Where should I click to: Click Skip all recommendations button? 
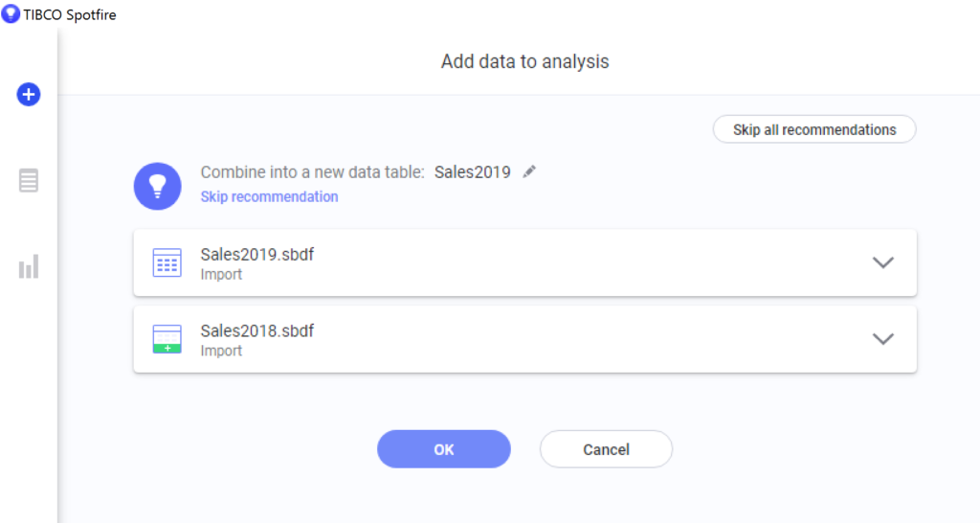814,129
